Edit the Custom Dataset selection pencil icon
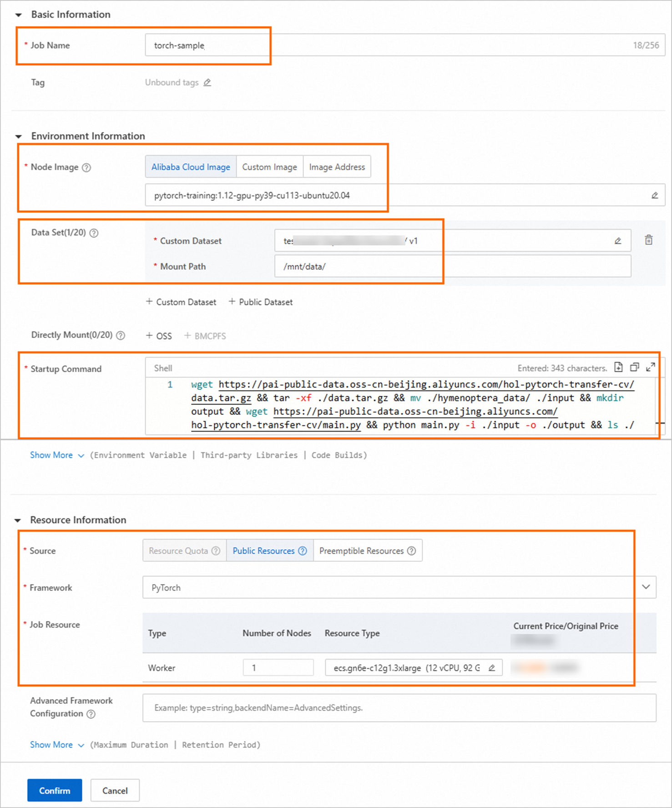Viewport: 672px width, 808px height. pos(617,241)
